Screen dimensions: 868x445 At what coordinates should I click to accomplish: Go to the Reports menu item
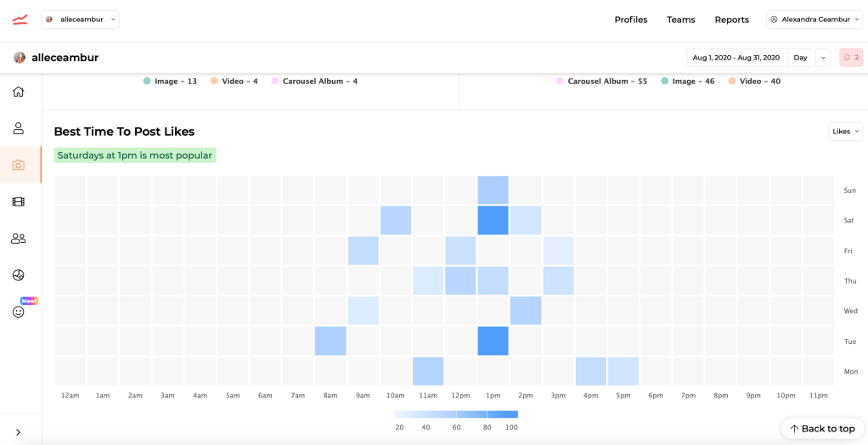731,20
